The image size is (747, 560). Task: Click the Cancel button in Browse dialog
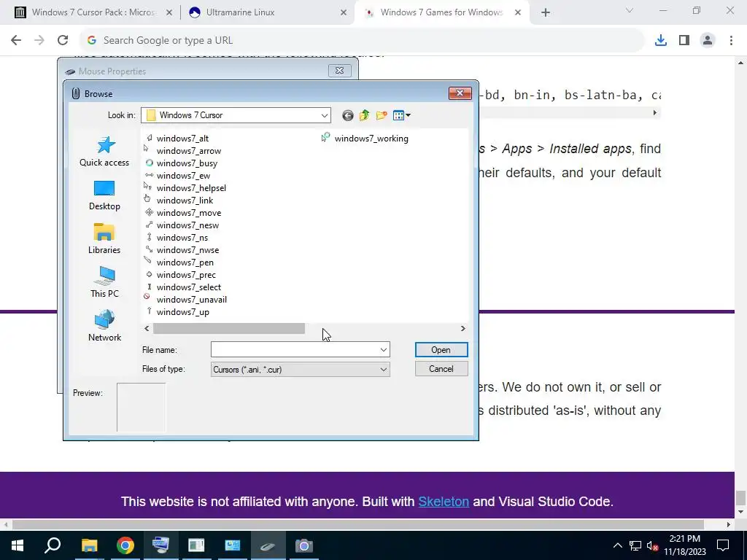point(441,369)
